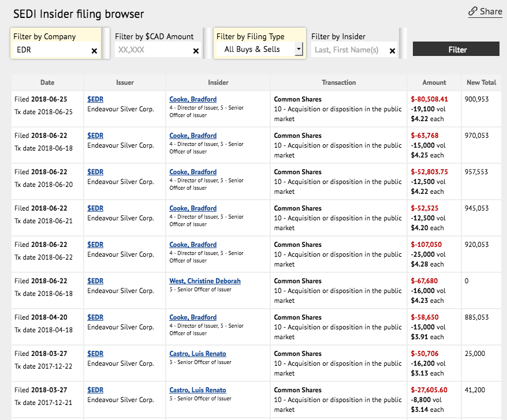Open $EDR link for Tx date 2017-12-22

(95, 354)
